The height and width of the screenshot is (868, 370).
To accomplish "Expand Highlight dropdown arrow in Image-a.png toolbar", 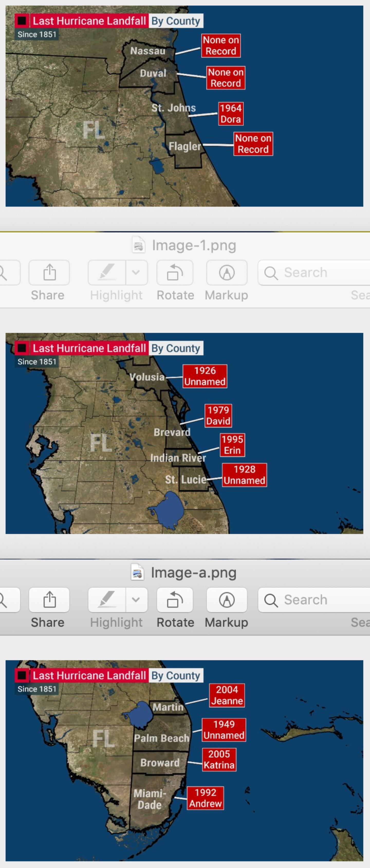I will [x=136, y=599].
